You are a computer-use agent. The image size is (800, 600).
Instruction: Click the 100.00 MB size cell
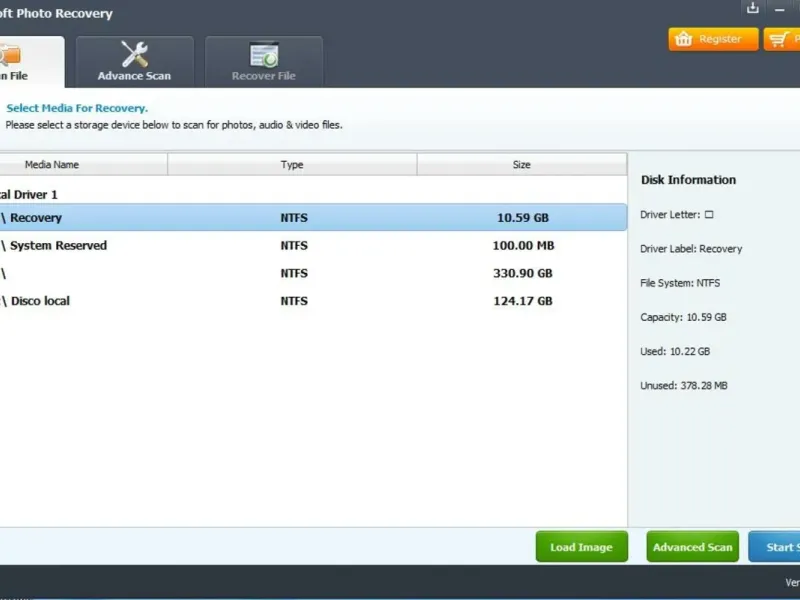click(523, 245)
